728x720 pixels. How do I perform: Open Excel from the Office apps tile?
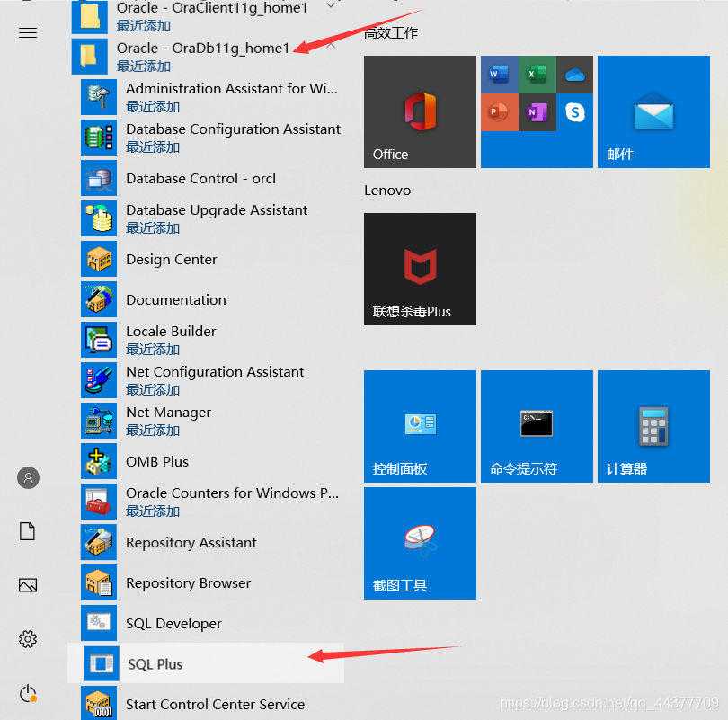pos(537,75)
